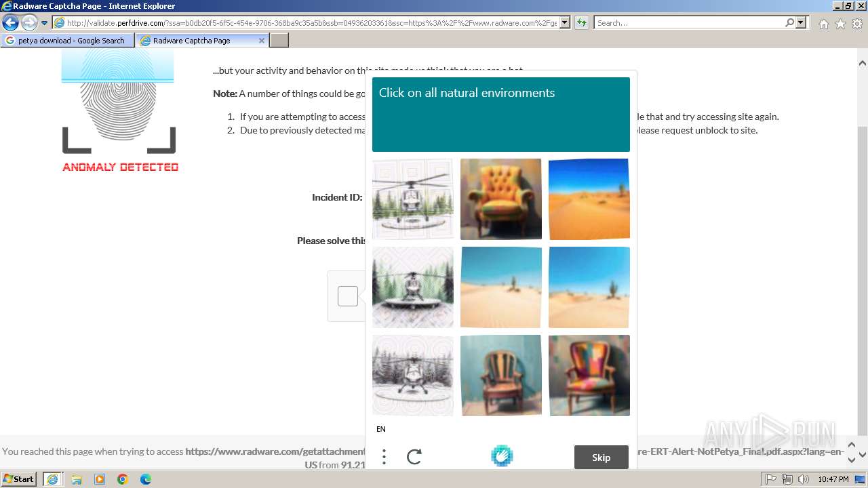This screenshot has height=488, width=868.
Task: Click the Search input box
Action: [x=689, y=23]
